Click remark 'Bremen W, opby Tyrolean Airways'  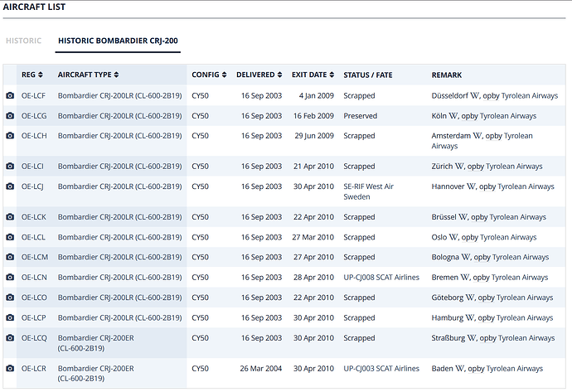click(x=490, y=277)
